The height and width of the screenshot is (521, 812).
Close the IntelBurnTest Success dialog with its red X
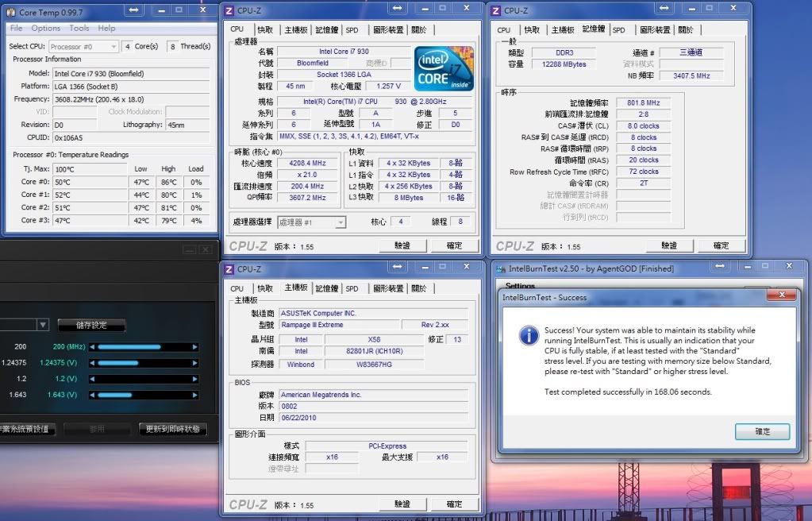782,295
